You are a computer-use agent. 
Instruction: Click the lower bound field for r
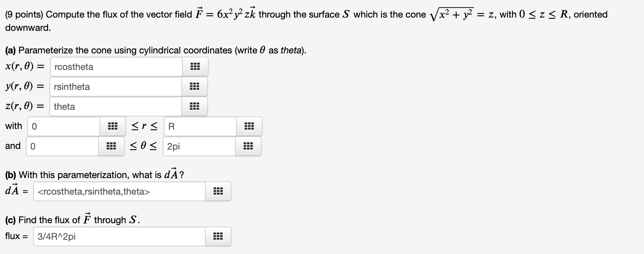pos(63,126)
